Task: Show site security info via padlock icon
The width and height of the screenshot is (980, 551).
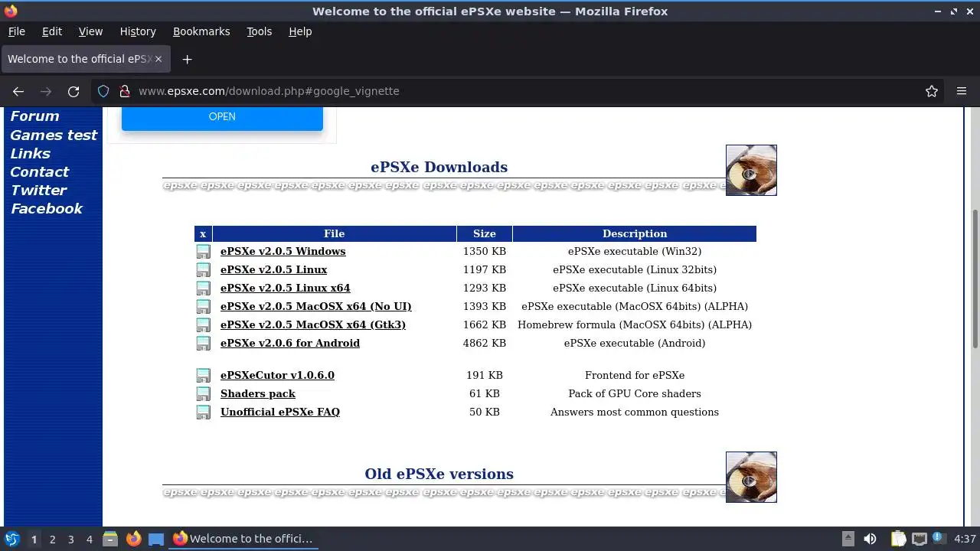Action: pyautogui.click(x=125, y=91)
